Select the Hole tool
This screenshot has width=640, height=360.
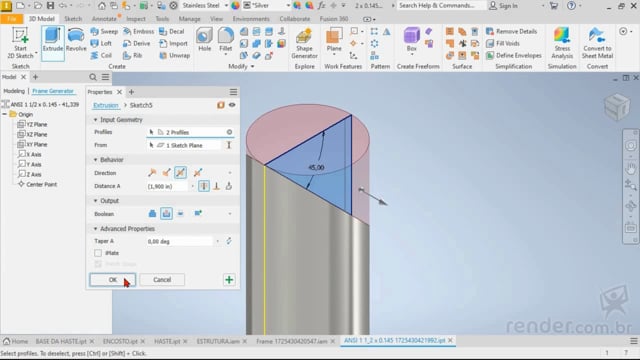[x=204, y=40]
